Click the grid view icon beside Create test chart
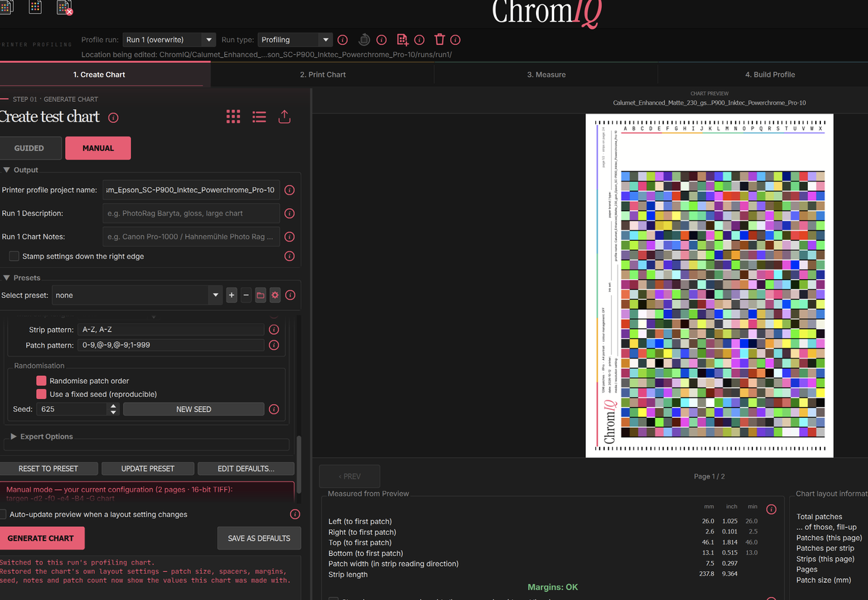The image size is (868, 600). 233,117
